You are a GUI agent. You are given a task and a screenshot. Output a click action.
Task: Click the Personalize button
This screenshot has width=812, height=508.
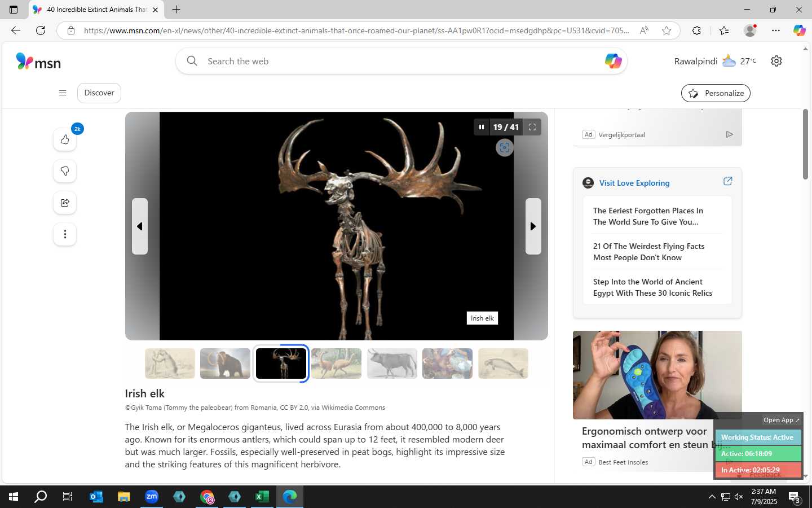coord(716,93)
